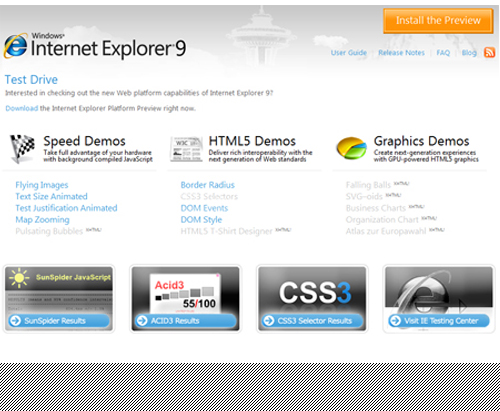Click the arrow icon beside CSS3 Selector Results
The height and width of the screenshot is (411, 500).
(x=269, y=321)
